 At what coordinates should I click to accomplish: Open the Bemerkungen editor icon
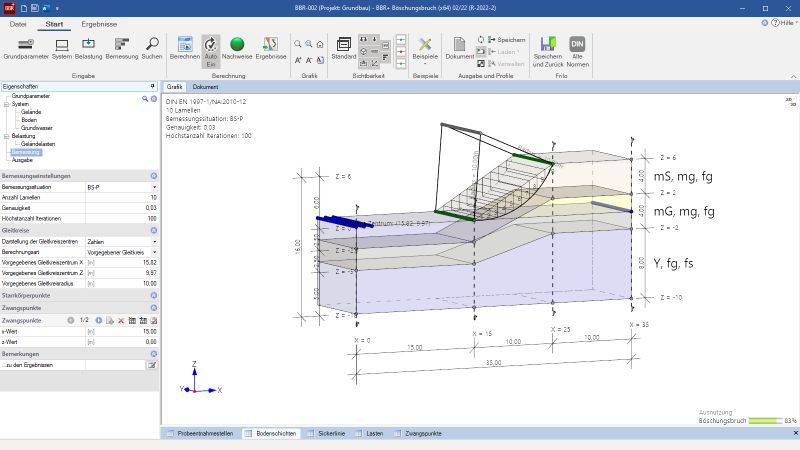pos(152,365)
